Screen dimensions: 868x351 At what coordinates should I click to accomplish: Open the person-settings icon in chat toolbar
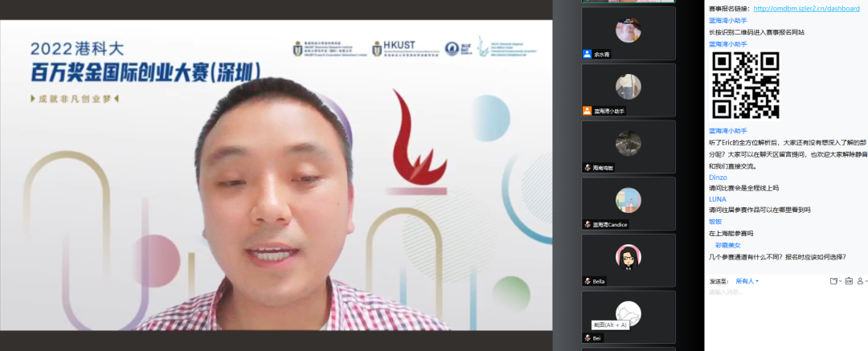[x=862, y=281]
